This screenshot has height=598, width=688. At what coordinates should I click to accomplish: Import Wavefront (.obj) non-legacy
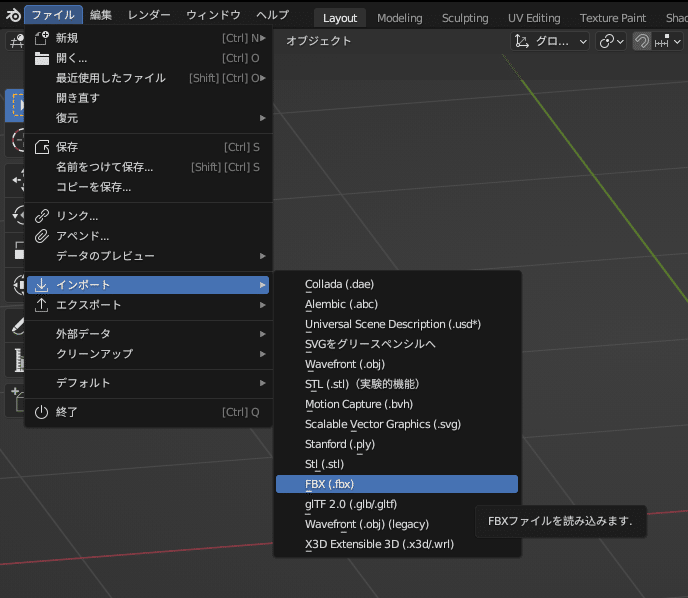397,364
